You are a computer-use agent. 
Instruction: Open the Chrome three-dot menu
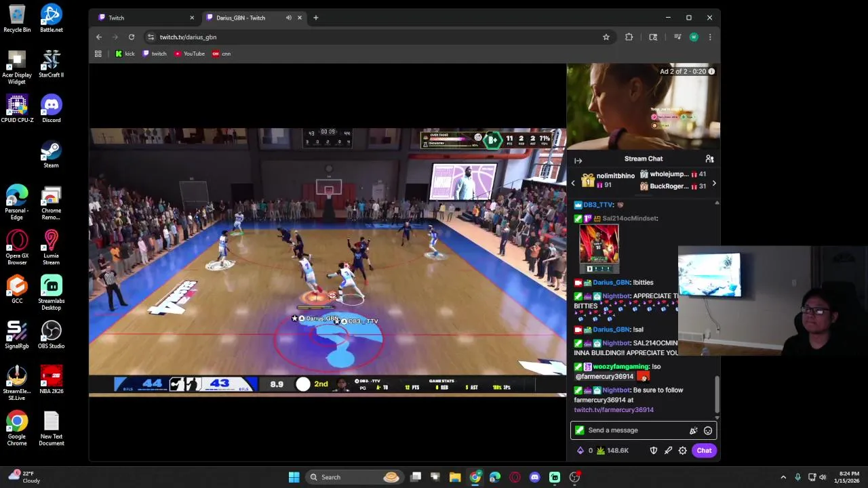click(710, 37)
